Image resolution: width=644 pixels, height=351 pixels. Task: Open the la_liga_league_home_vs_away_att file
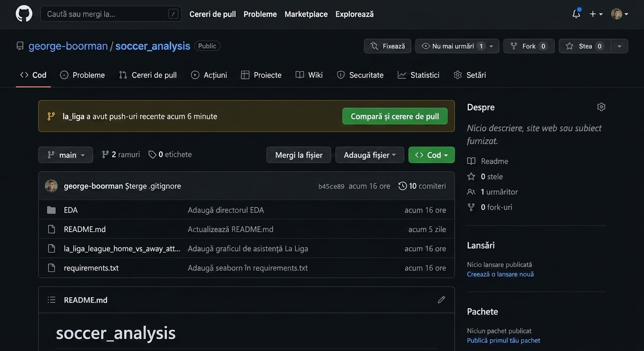[x=122, y=249]
